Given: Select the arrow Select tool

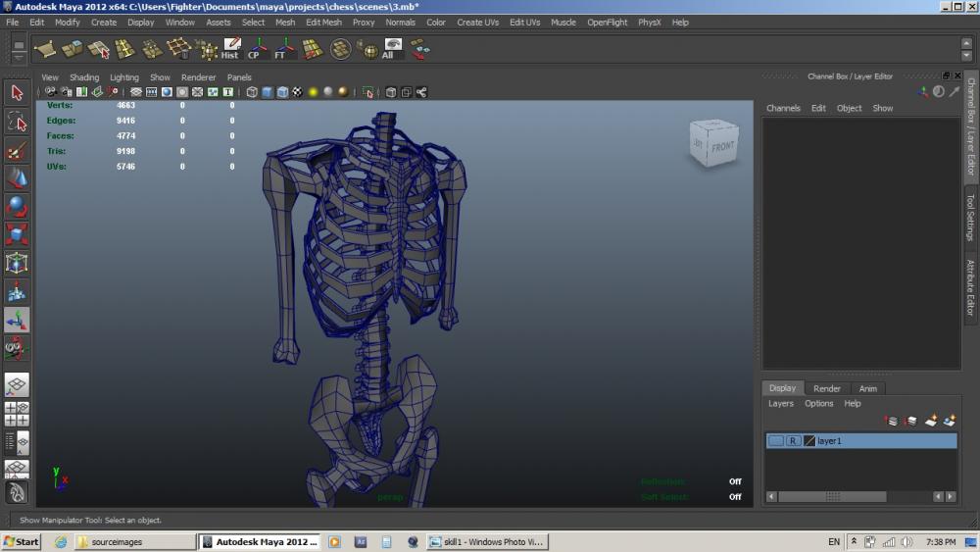Looking at the screenshot, I should (x=17, y=92).
